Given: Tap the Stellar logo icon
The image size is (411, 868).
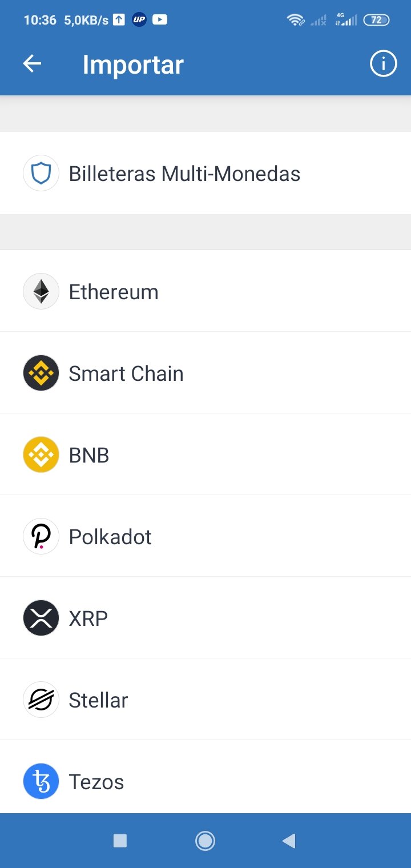Looking at the screenshot, I should [41, 700].
